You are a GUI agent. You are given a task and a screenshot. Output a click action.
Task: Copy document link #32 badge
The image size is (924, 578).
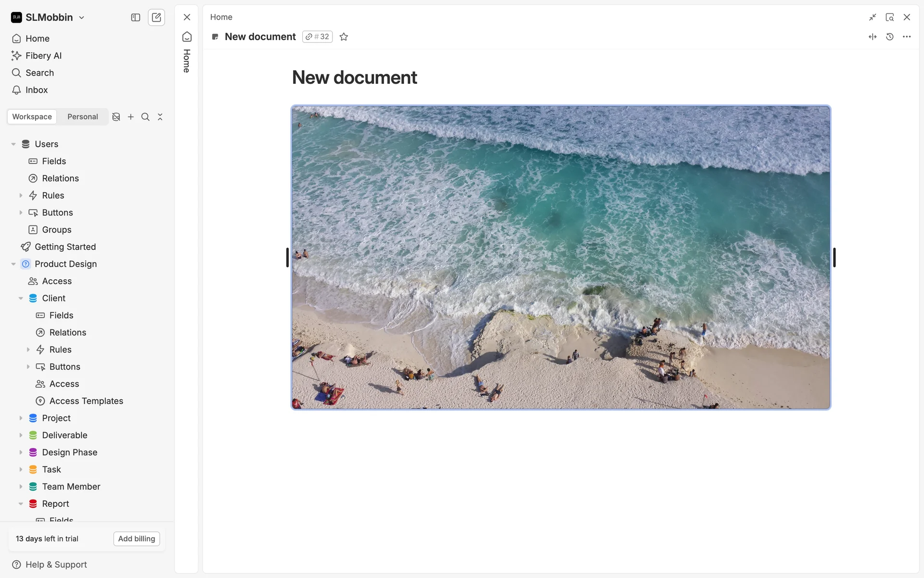pyautogui.click(x=318, y=37)
